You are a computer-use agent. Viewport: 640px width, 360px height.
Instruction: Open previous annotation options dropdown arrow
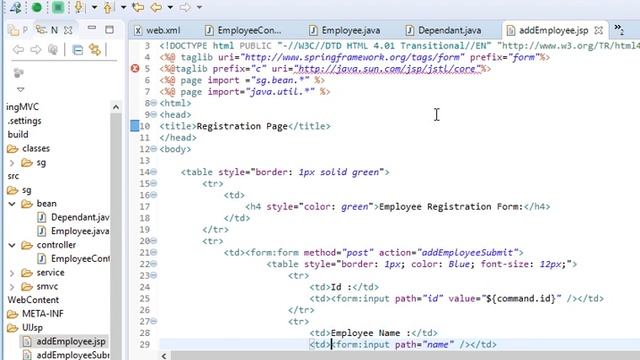pyautogui.click(x=123, y=7)
